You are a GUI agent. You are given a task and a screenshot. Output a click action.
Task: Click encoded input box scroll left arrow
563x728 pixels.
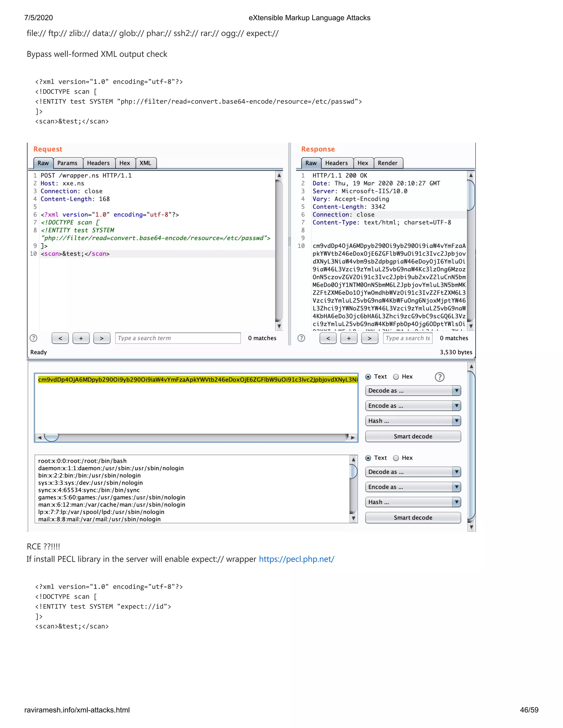(39, 437)
